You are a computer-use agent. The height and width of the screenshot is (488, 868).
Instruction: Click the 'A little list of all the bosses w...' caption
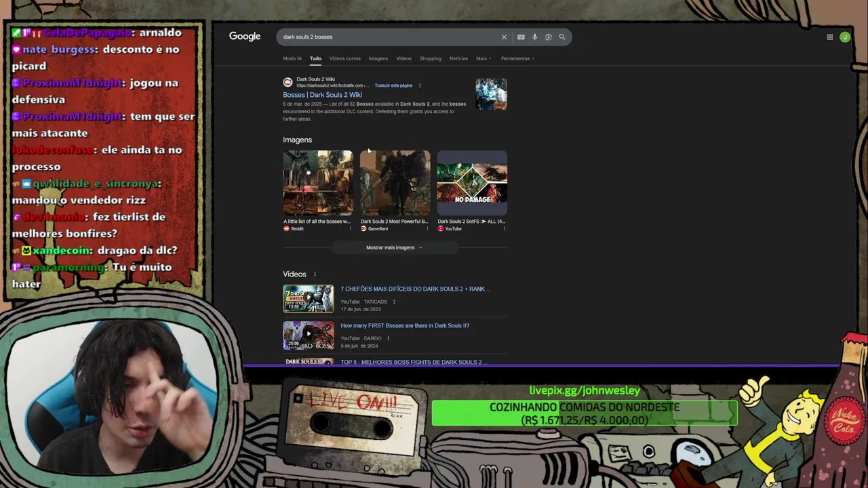pyautogui.click(x=317, y=221)
